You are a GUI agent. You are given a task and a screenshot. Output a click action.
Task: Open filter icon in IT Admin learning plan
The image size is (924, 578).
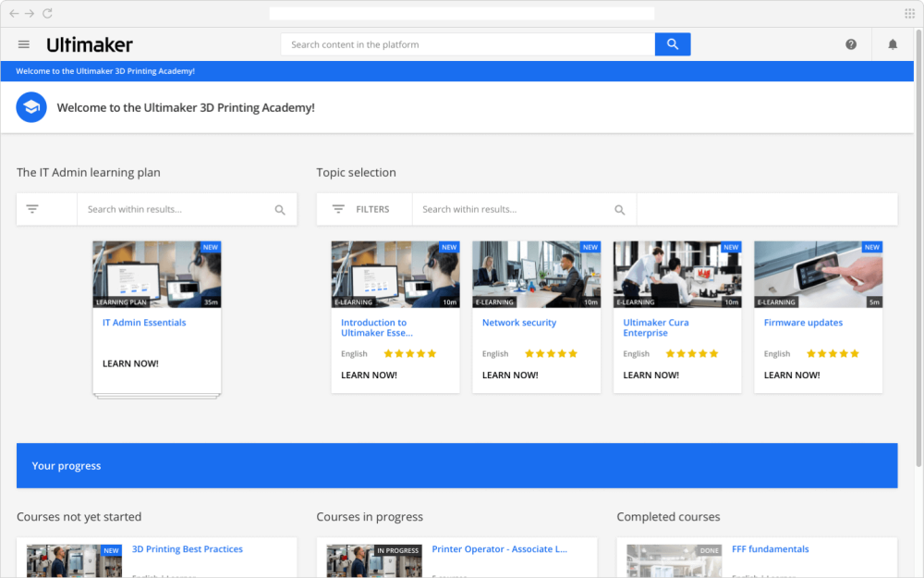[x=32, y=209]
